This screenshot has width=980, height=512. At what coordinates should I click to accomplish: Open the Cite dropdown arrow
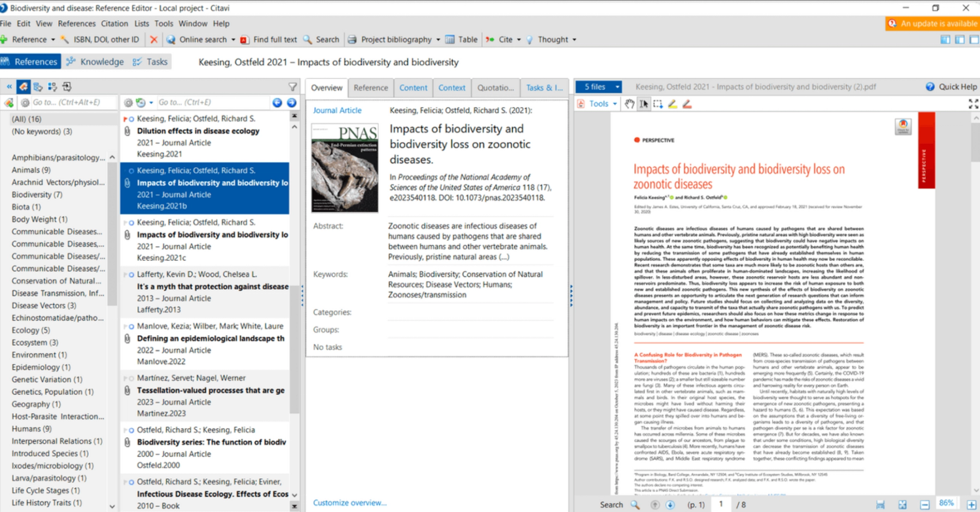pos(518,40)
